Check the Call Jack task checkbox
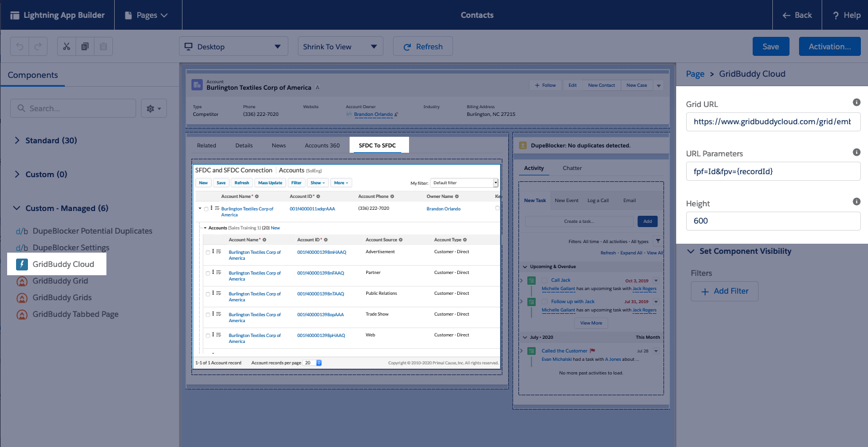Viewport: 868px width, 447px height. 545,280
